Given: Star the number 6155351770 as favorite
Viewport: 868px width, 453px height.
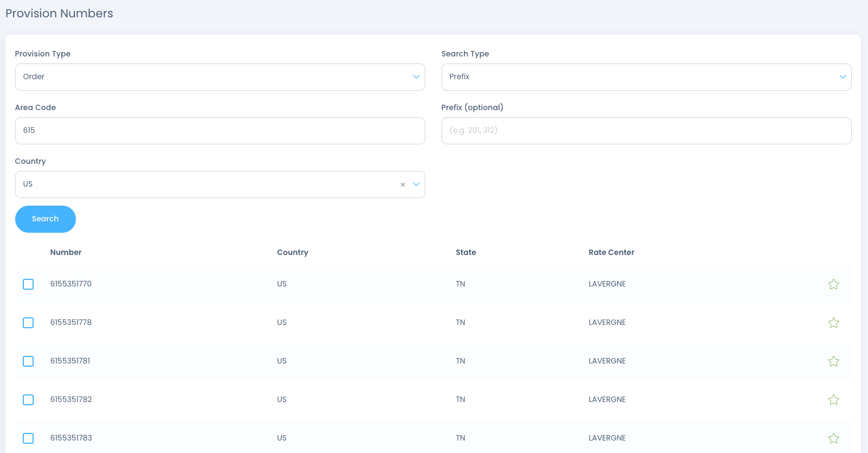Looking at the screenshot, I should pos(833,284).
